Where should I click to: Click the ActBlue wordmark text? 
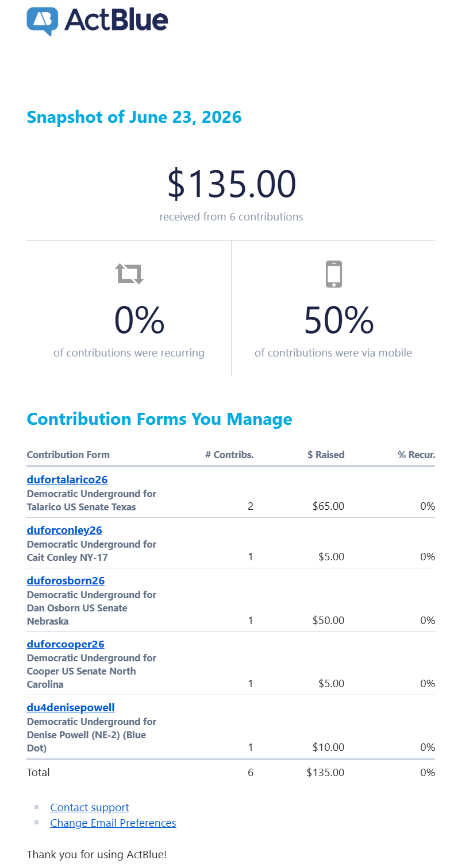pyautogui.click(x=116, y=20)
